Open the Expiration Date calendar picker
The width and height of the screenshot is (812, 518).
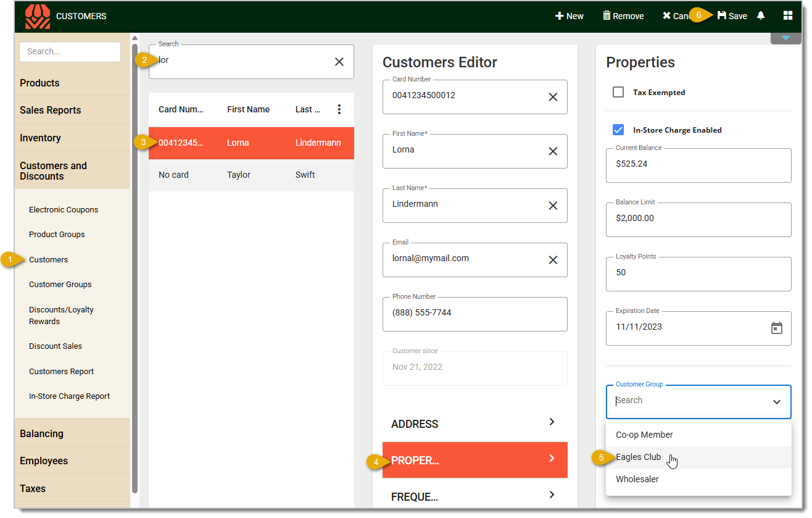(x=777, y=328)
